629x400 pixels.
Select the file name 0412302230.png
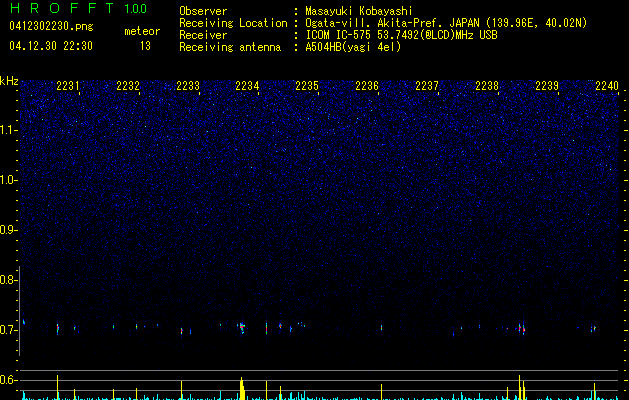click(51, 26)
